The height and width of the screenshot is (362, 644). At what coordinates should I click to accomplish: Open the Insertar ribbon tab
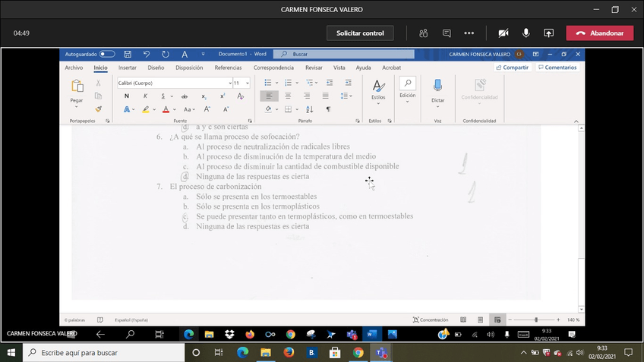[x=128, y=68]
